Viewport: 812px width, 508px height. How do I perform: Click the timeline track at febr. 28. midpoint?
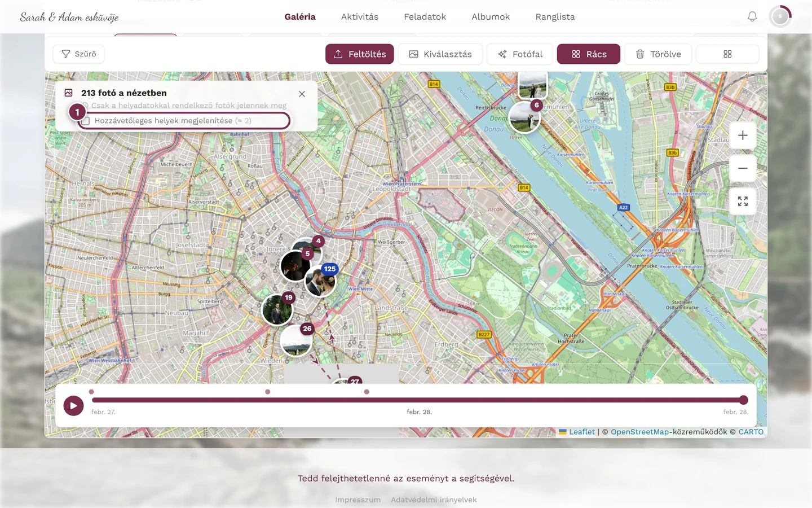pyautogui.click(x=420, y=400)
